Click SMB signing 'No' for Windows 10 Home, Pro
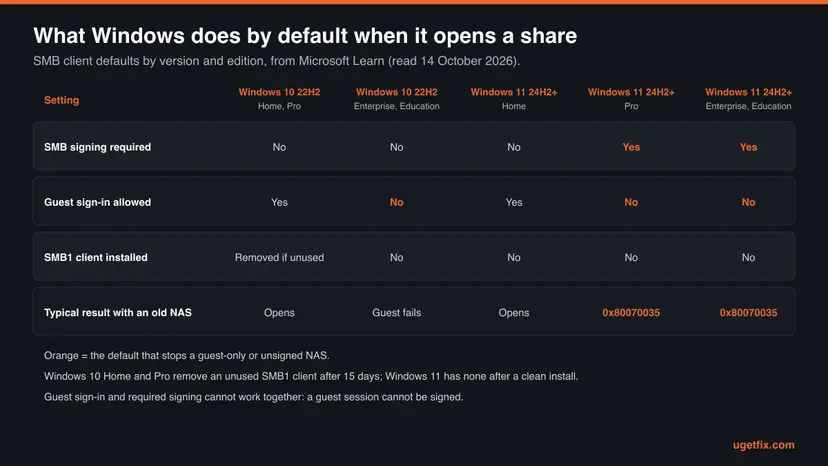This screenshot has width=828, height=466. click(x=279, y=147)
